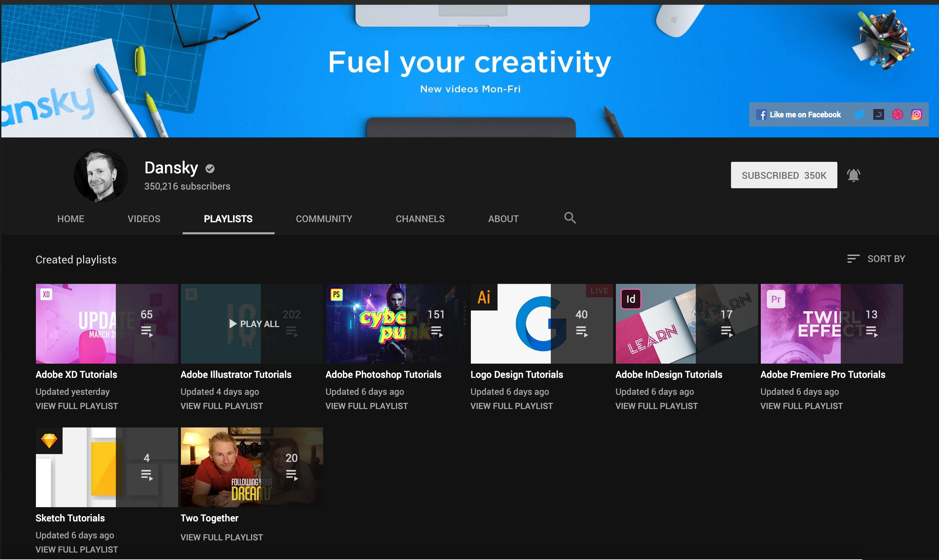
Task: Click playlist queue icon on Photoshop thumbnail
Action: (437, 332)
